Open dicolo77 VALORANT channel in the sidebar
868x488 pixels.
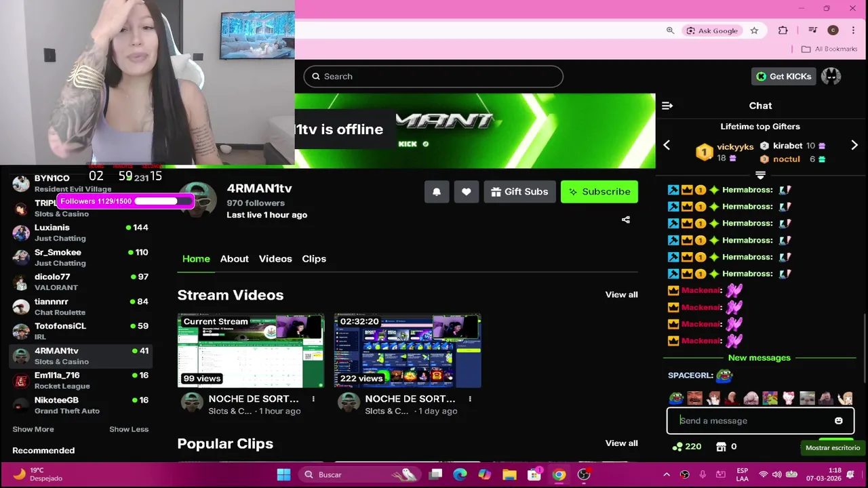tap(81, 282)
